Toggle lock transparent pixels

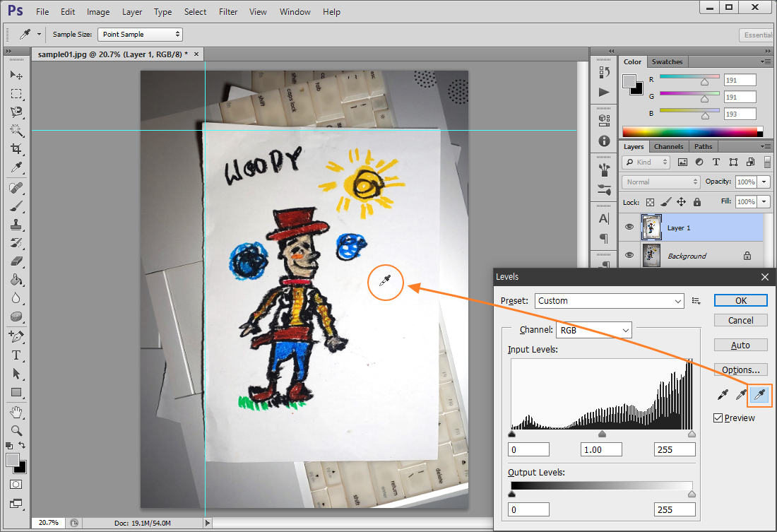click(x=650, y=202)
